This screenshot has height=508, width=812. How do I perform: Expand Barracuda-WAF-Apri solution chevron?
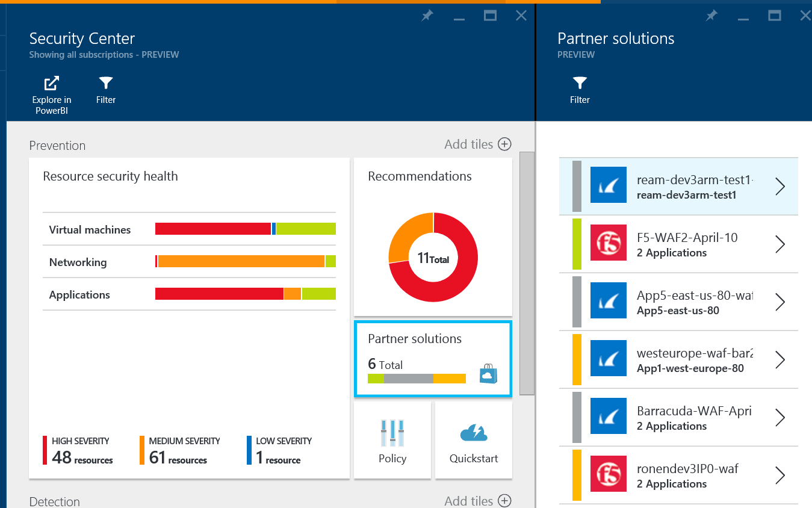click(x=780, y=418)
